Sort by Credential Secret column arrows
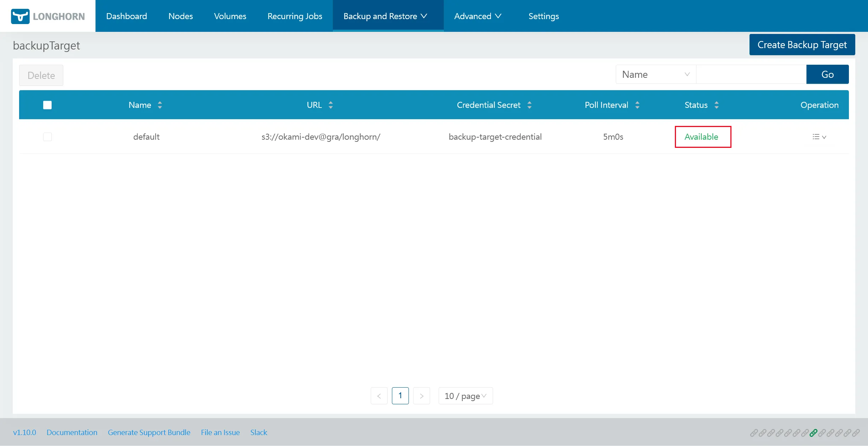 pyautogui.click(x=530, y=105)
